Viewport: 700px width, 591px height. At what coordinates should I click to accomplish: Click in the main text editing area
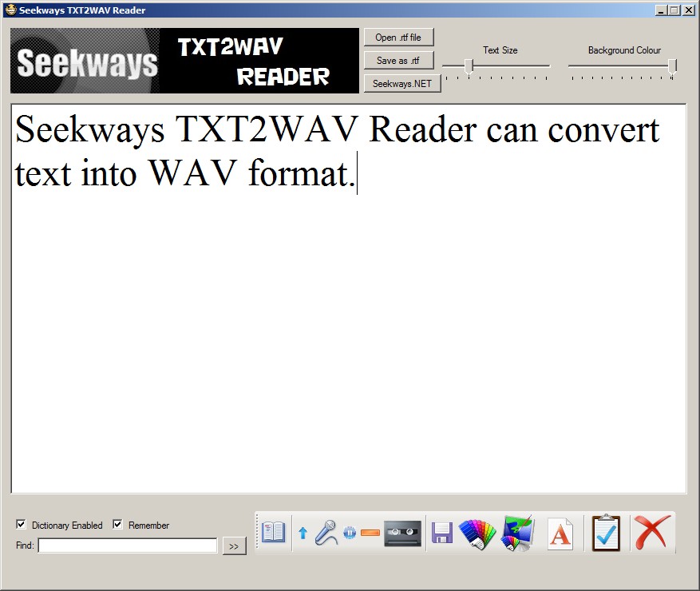(349, 299)
